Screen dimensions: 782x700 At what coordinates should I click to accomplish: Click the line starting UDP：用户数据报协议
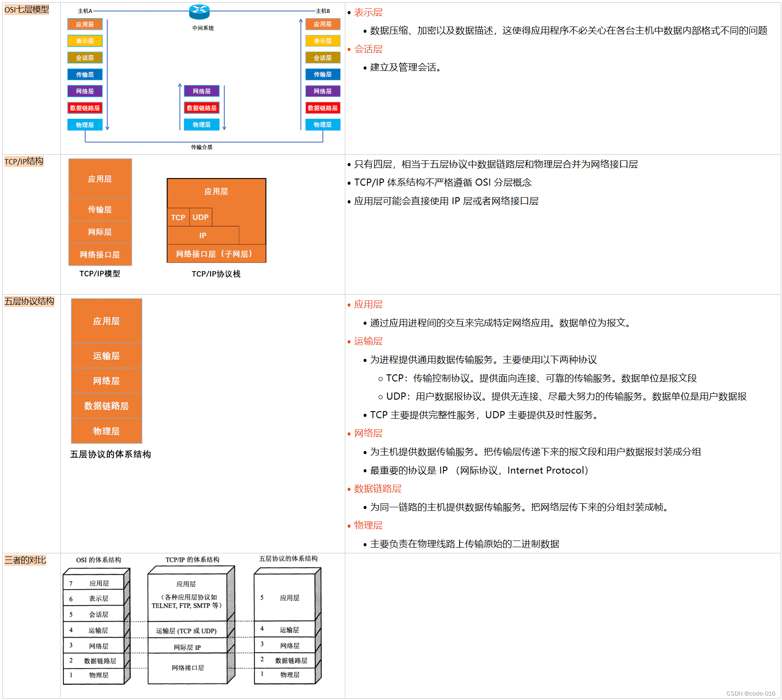[566, 397]
